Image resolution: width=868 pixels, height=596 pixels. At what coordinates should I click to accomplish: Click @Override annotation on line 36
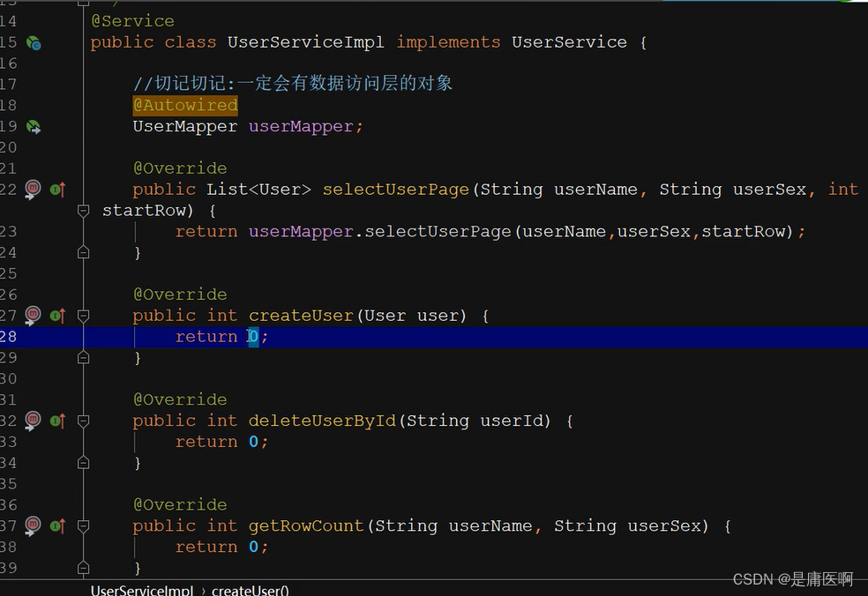(x=180, y=504)
